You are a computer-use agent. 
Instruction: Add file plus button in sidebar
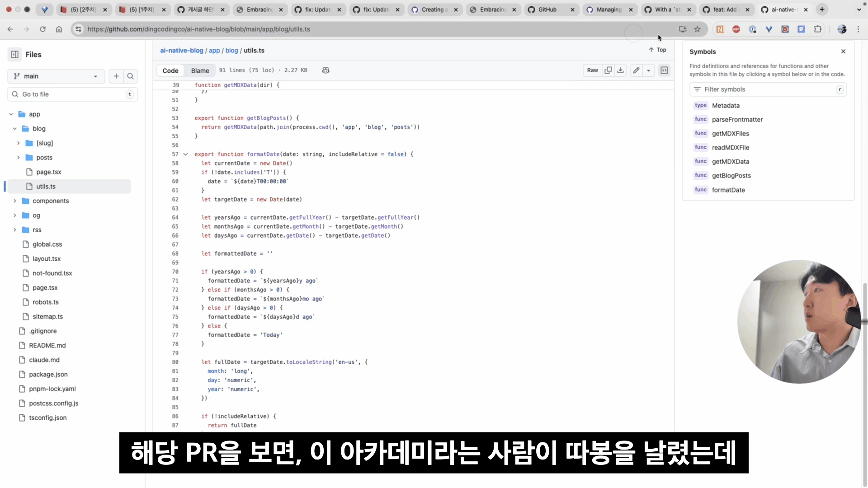click(116, 76)
